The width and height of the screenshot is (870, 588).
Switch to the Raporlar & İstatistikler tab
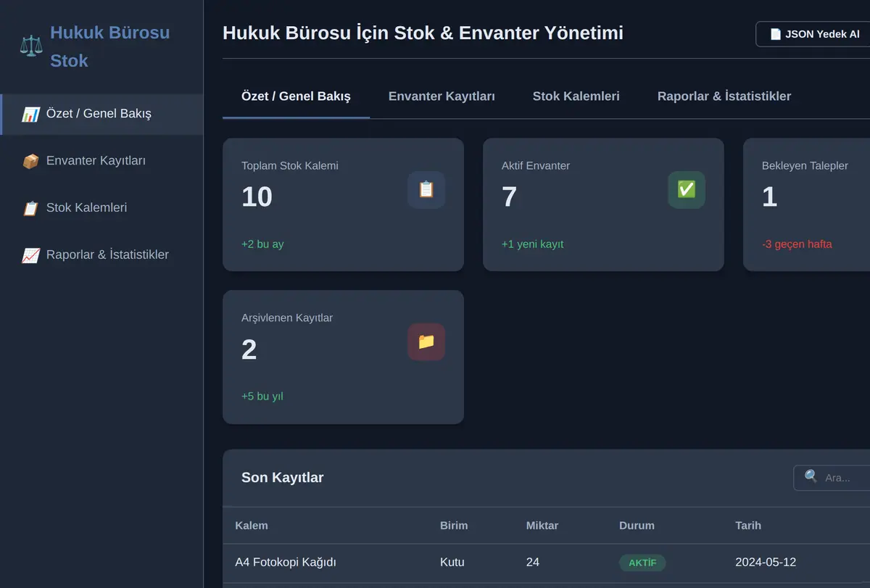724,96
